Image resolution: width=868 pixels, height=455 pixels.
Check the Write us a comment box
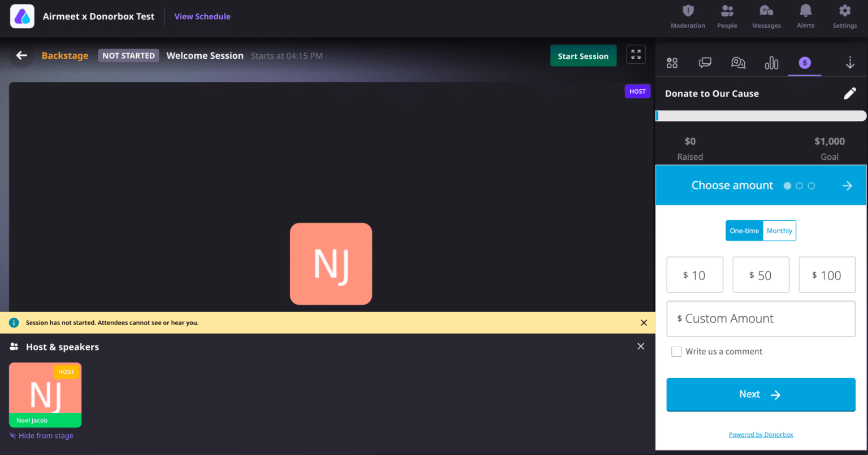click(676, 352)
